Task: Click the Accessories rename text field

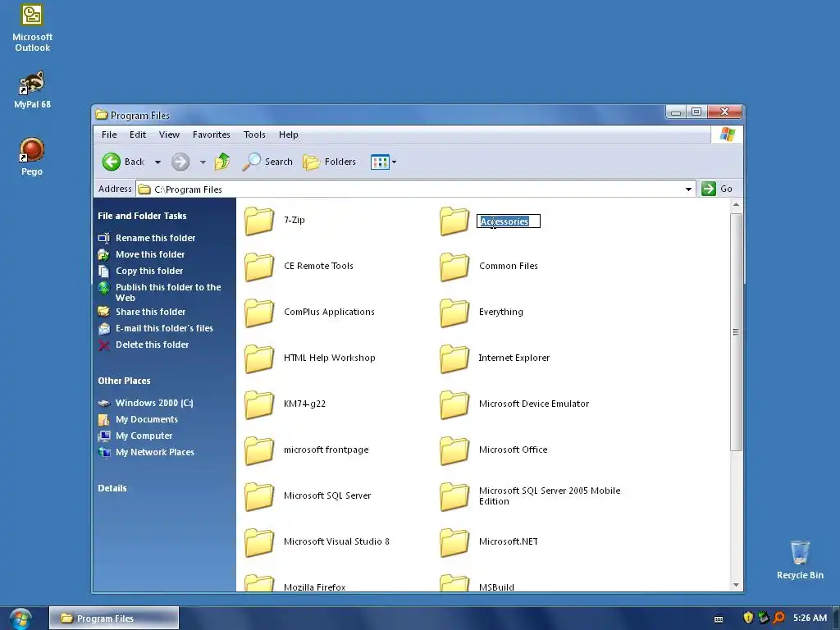Action: 509,221
